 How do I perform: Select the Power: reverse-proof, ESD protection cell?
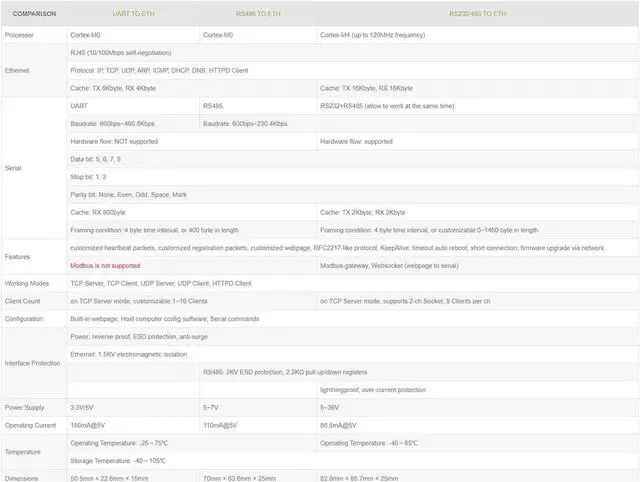(352, 337)
